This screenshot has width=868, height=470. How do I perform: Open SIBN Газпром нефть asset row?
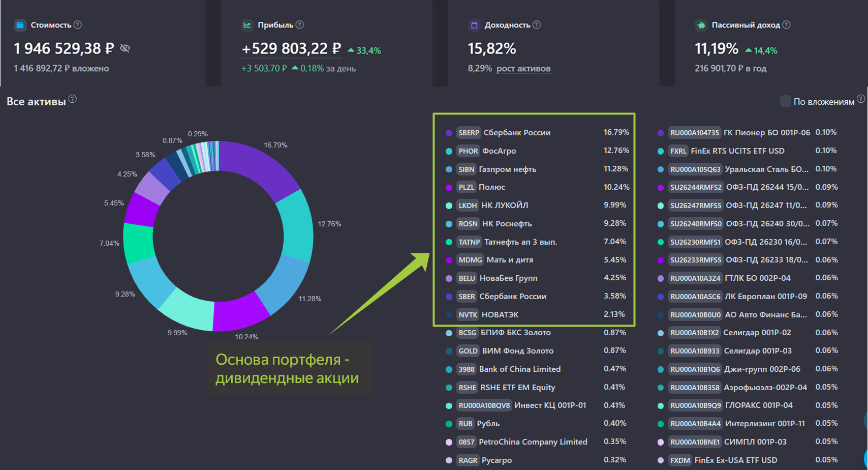click(537, 169)
